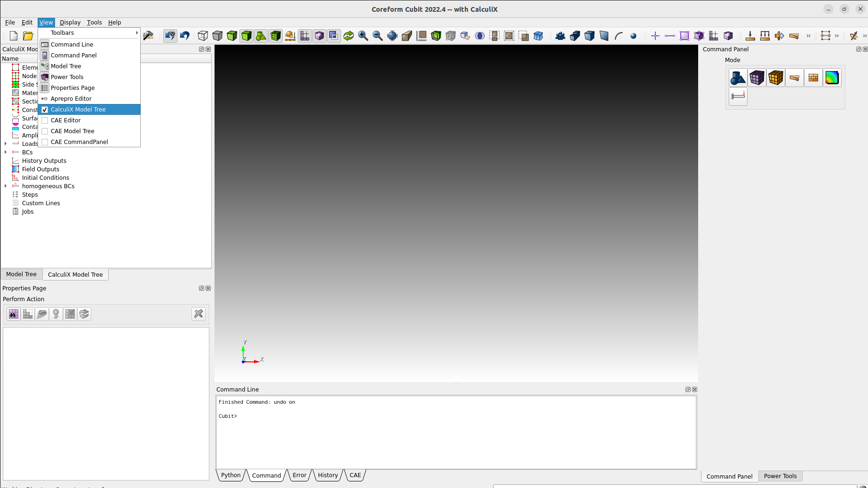Select the Geometry mode icon
This screenshot has height=488, width=868.
738,78
